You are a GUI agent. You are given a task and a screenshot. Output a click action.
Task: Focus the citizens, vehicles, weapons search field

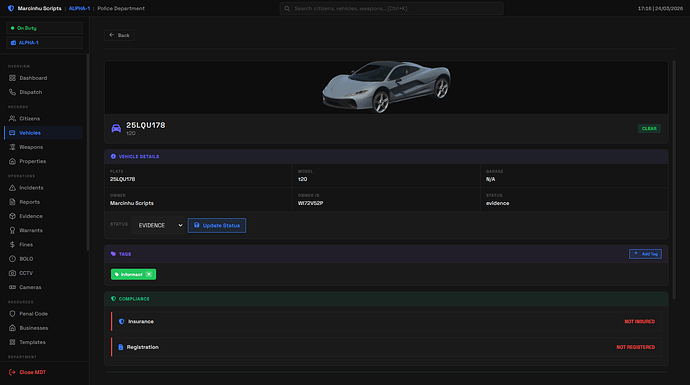click(x=391, y=8)
